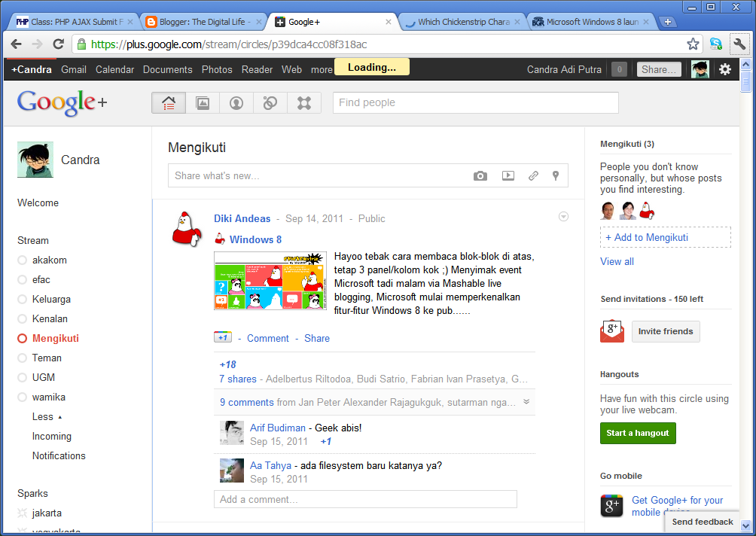
Task: Open the 7 shares link
Action: coord(237,379)
